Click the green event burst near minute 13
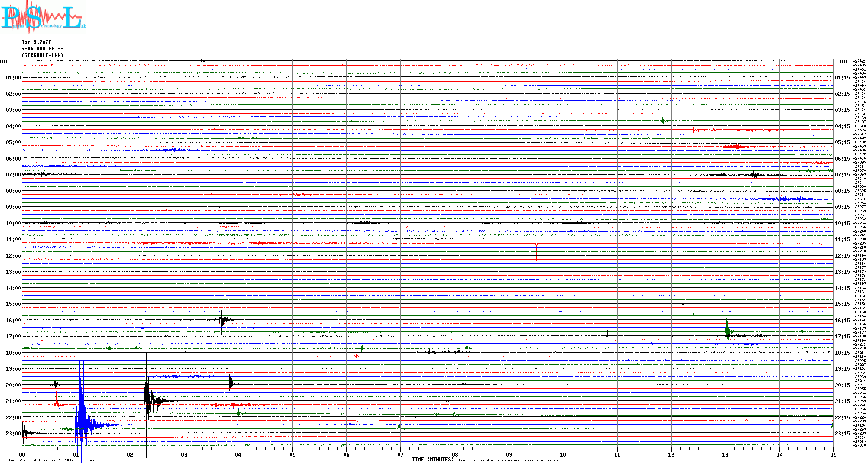868x466 pixels. coord(727,330)
